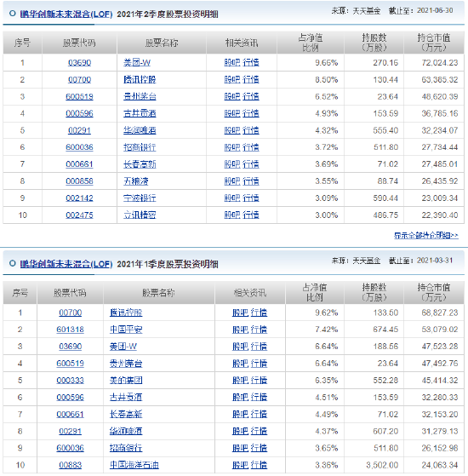Viewport: 468px width, 476px height.
Task: Open stock code 600519 in Q1 table
Action: click(71, 364)
